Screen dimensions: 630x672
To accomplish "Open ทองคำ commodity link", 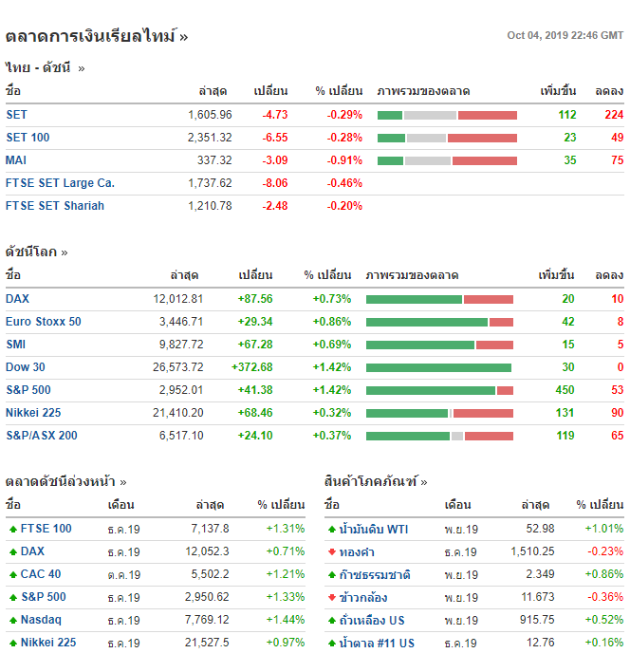I will click(357, 552).
